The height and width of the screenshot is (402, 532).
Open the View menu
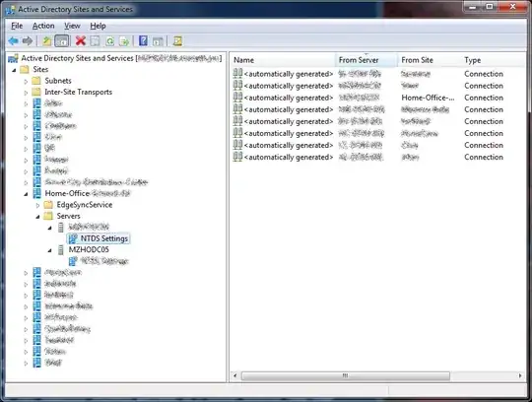(x=72, y=26)
